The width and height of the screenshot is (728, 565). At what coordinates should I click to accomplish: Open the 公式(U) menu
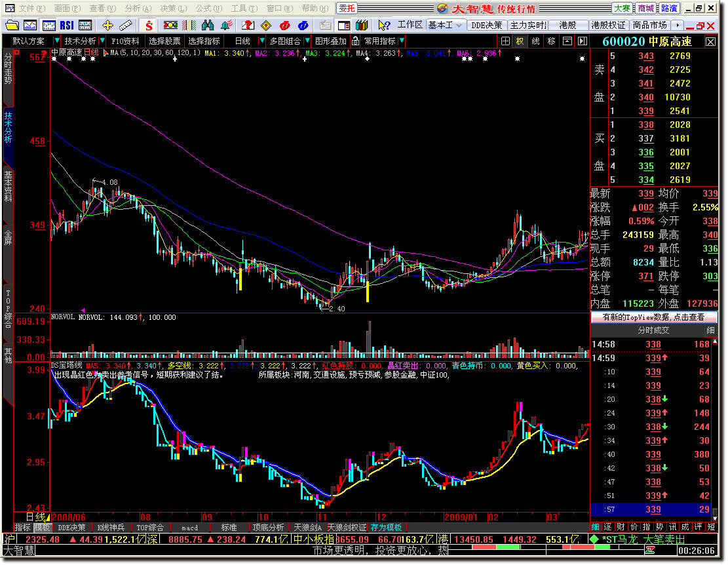point(209,9)
